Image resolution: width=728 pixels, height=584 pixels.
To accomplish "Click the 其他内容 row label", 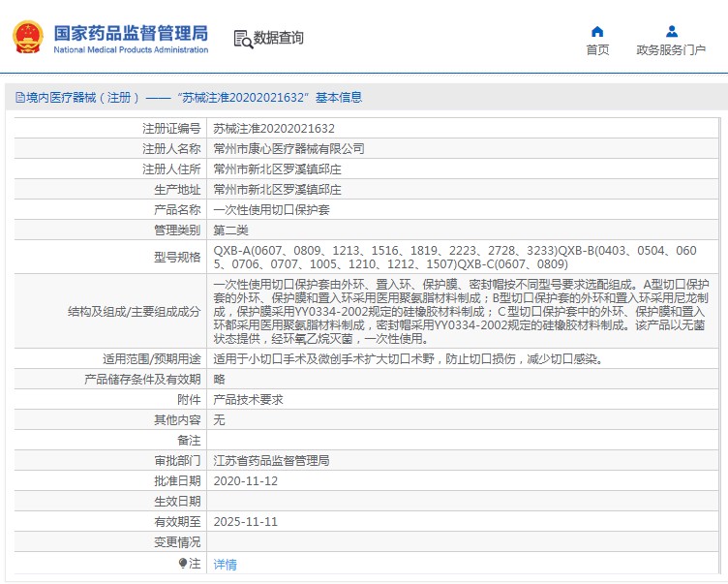I will [177, 420].
